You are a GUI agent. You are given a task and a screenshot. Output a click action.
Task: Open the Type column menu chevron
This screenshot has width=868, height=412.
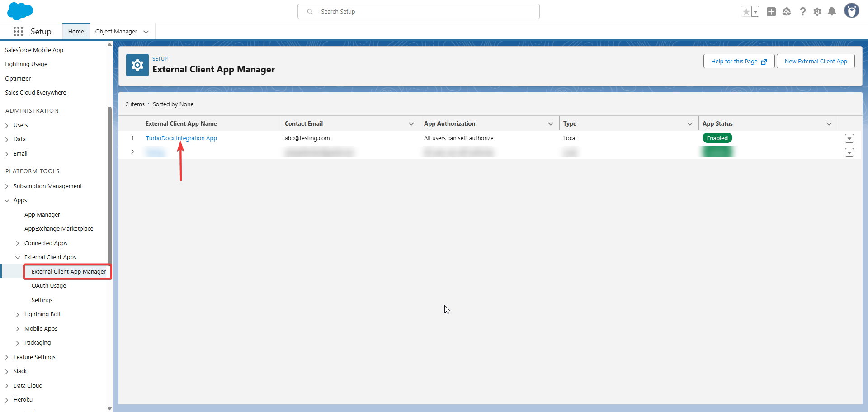click(x=690, y=123)
